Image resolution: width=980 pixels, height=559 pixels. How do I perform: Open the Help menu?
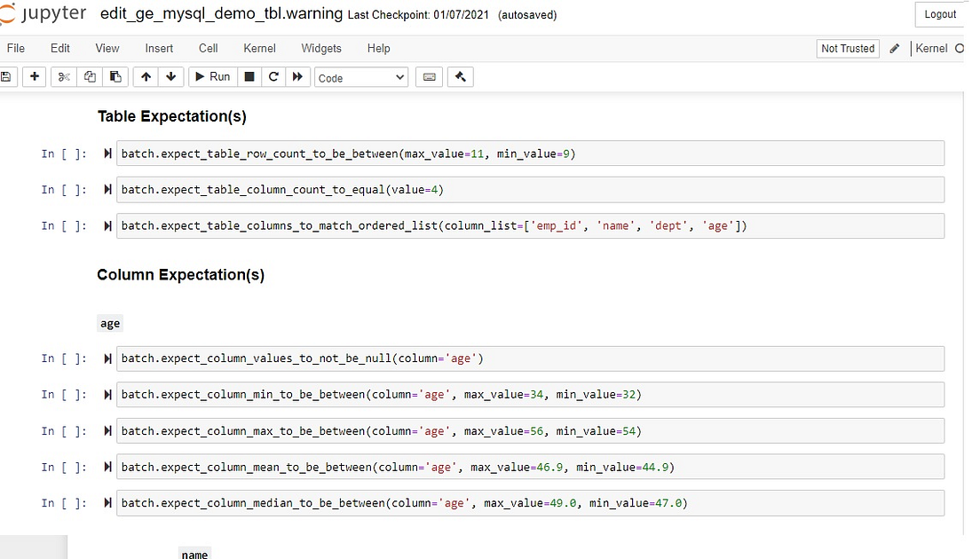click(x=378, y=48)
